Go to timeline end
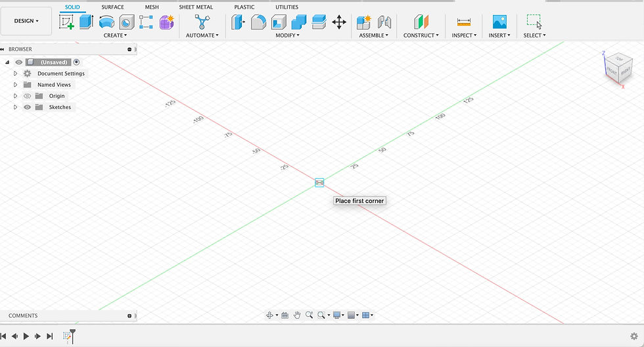 pos(50,336)
